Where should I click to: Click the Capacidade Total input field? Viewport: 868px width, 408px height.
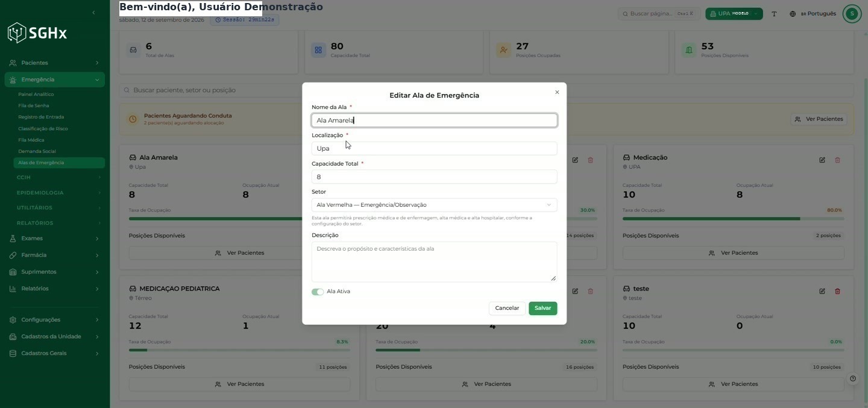(434, 177)
